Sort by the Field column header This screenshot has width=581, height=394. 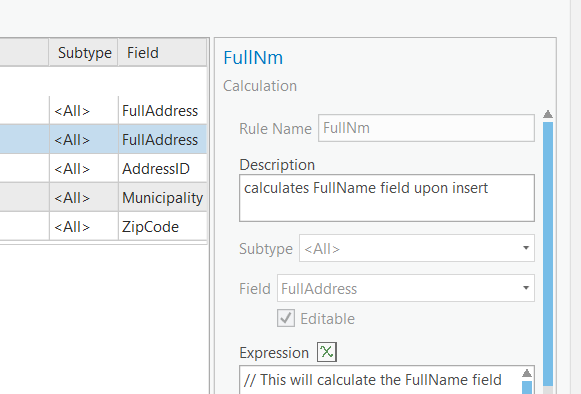(162, 53)
